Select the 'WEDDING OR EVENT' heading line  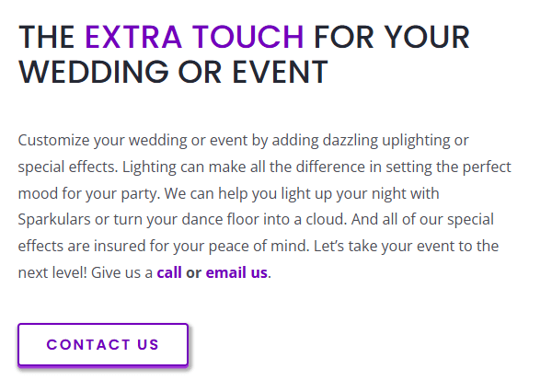click(173, 72)
